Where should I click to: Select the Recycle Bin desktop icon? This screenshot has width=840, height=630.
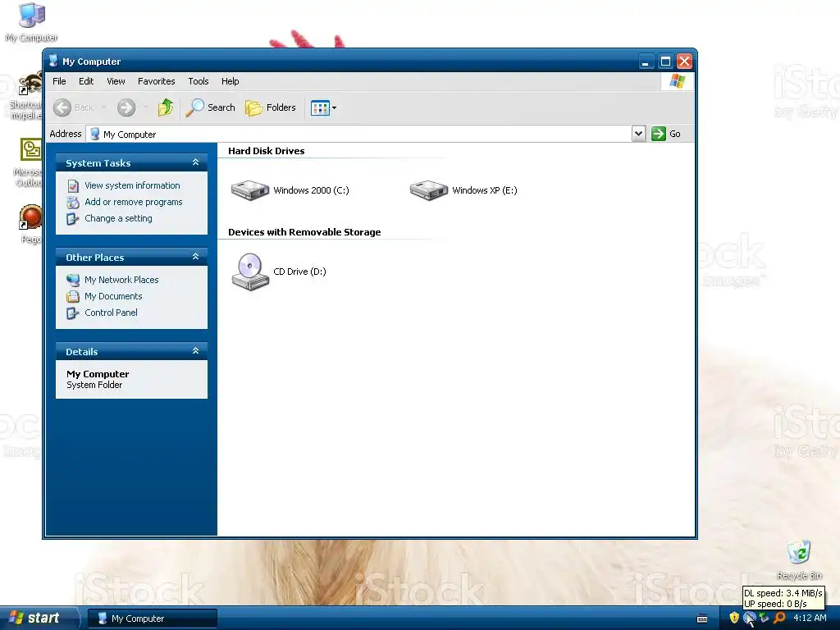click(x=799, y=560)
